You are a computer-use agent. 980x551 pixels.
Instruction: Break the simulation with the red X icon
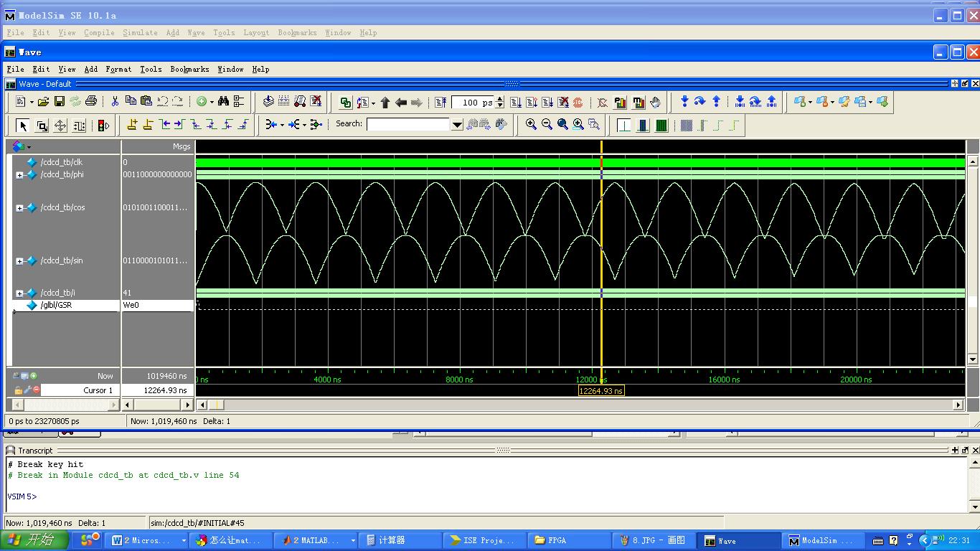(564, 103)
